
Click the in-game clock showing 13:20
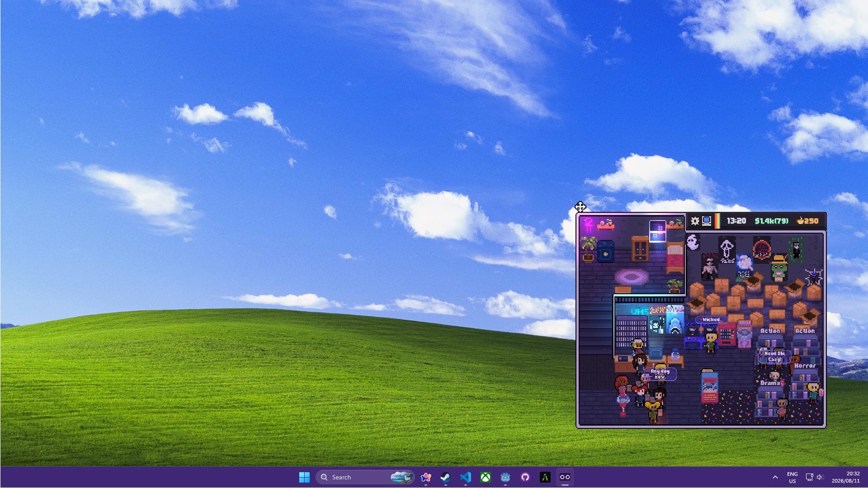[736, 221]
